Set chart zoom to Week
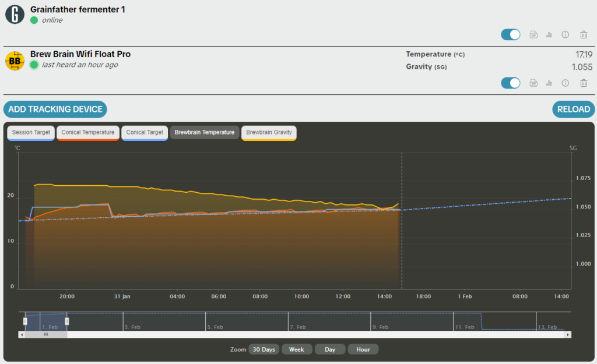 (x=296, y=349)
